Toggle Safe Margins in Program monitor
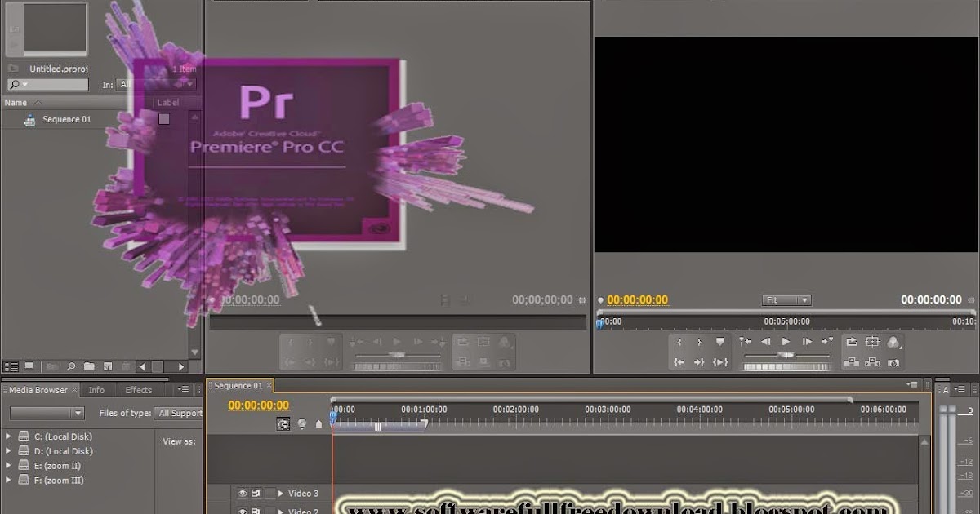This screenshot has height=514, width=980. tap(873, 342)
